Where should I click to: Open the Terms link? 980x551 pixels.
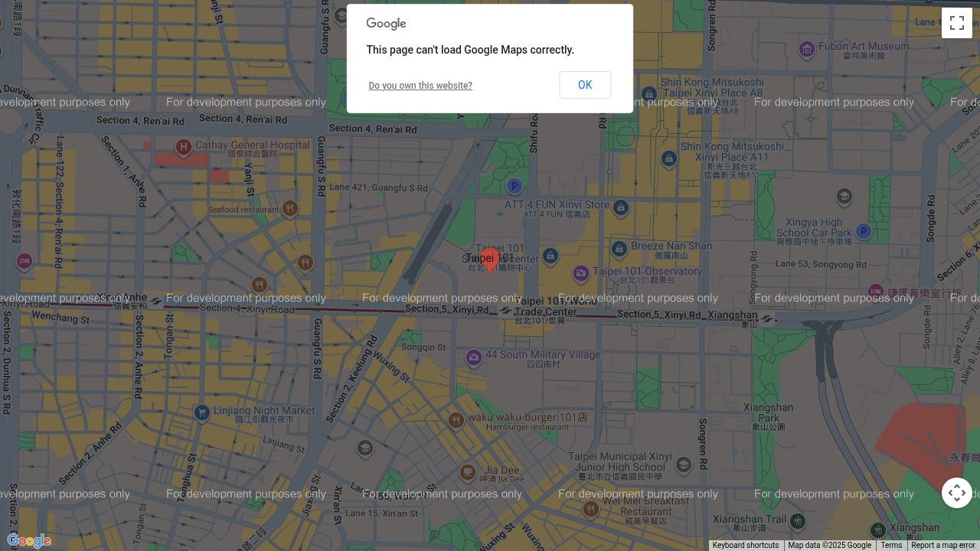coord(891,545)
